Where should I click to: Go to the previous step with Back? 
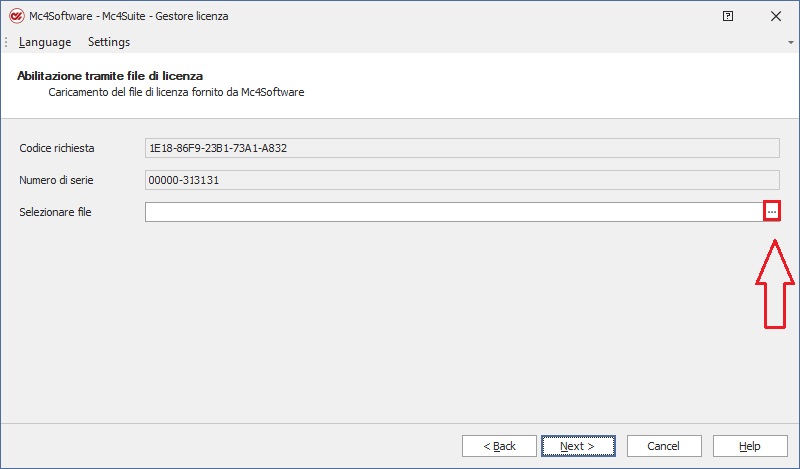499,446
